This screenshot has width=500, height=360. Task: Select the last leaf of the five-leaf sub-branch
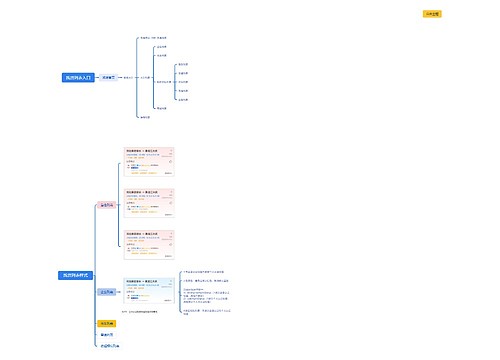[183, 100]
